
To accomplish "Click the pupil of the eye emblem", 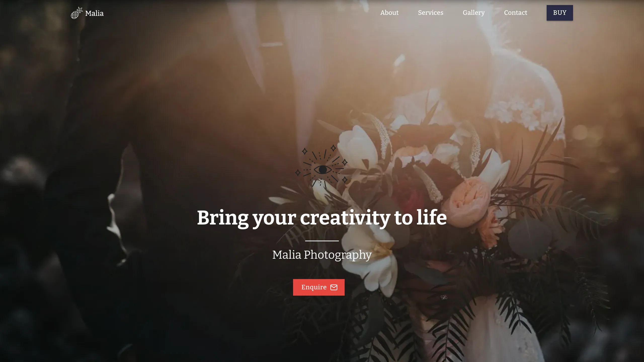I will point(323,170).
